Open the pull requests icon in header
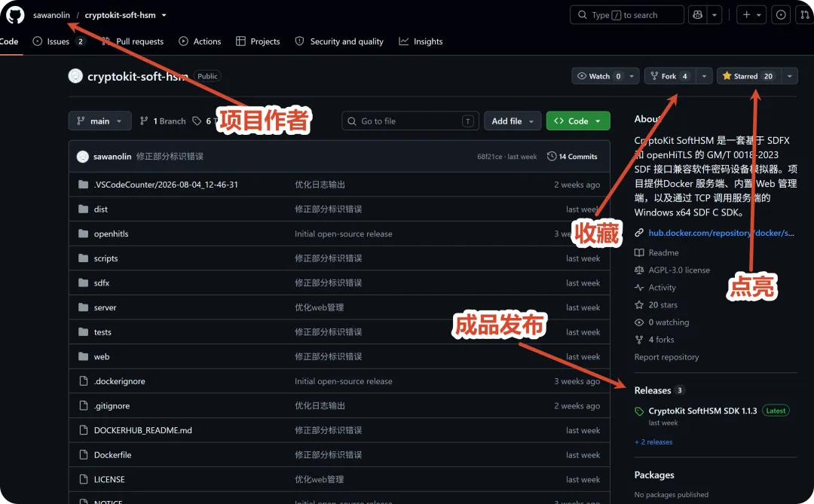 (x=805, y=15)
